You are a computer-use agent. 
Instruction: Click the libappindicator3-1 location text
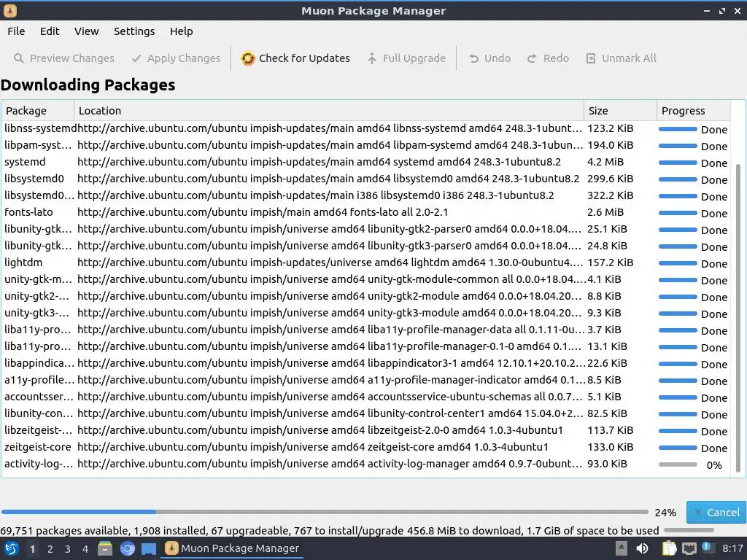coord(331,363)
